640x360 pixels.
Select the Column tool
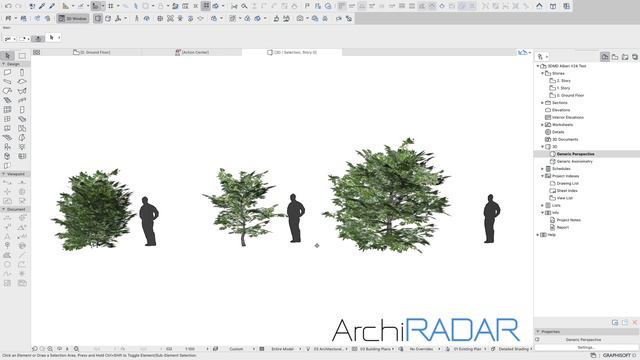(22, 72)
